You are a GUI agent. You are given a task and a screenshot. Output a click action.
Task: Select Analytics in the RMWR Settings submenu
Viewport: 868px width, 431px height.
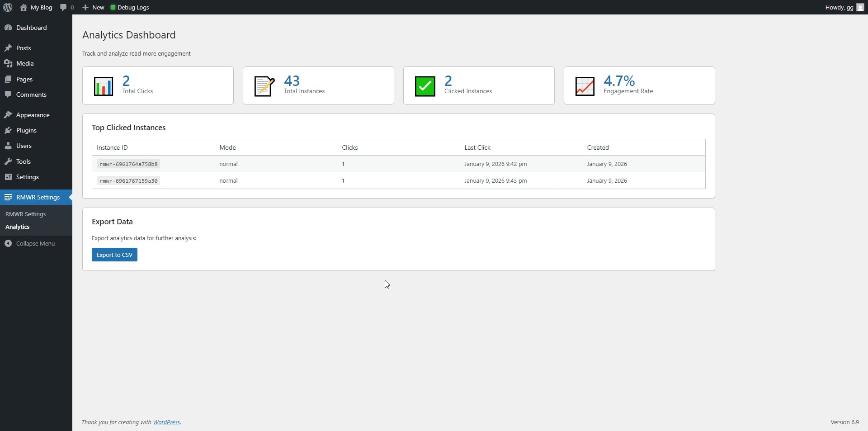coord(17,227)
